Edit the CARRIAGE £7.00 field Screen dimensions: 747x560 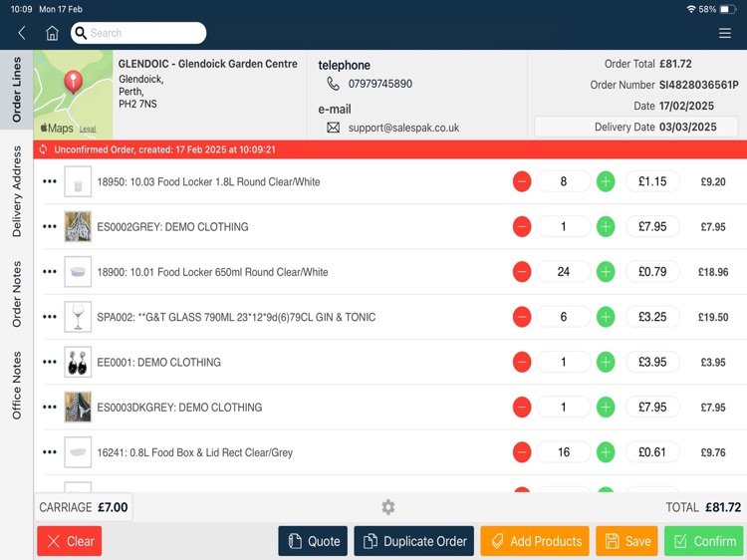coord(84,507)
